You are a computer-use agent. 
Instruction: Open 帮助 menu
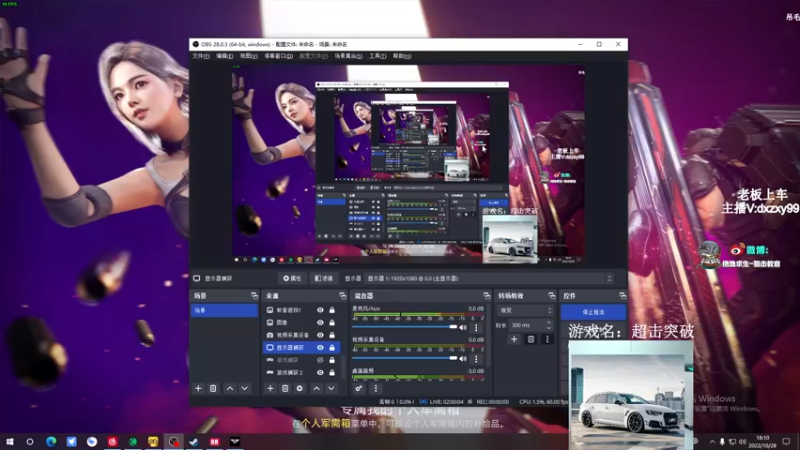(402, 56)
